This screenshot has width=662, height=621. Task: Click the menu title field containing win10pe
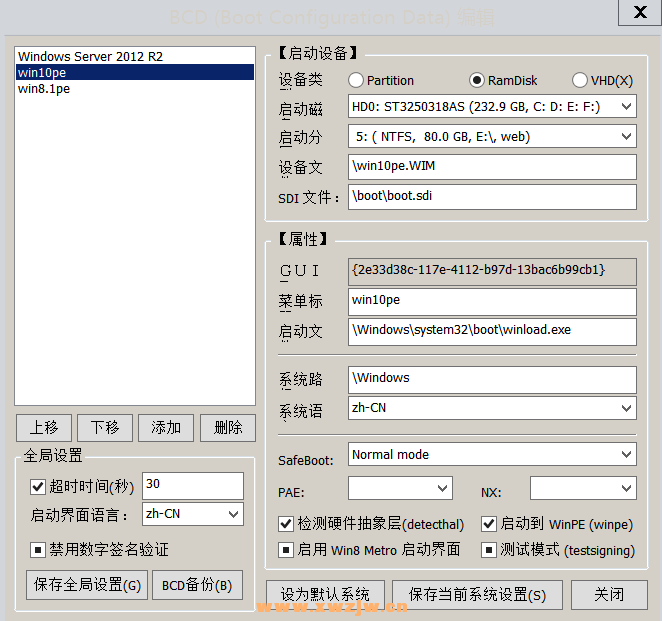pos(492,302)
